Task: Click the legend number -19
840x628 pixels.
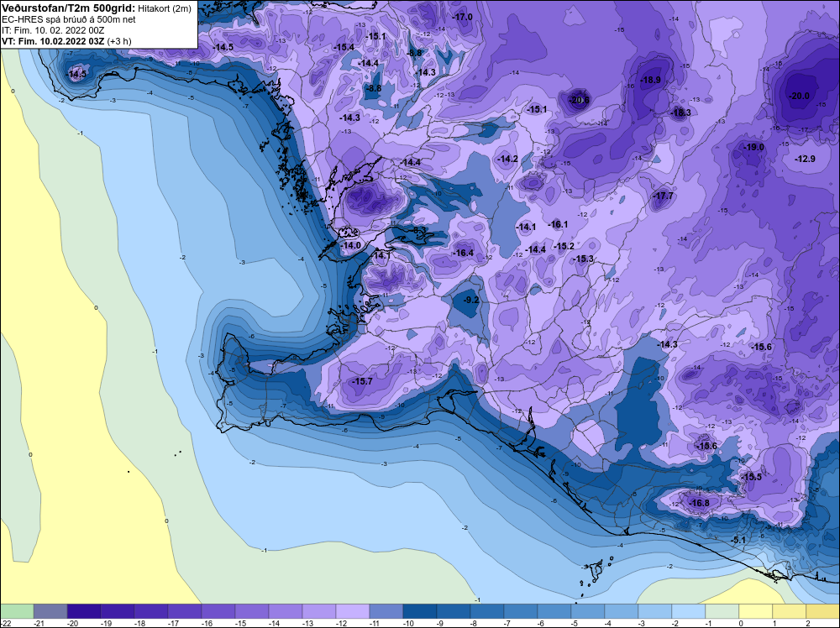Action: tap(106, 623)
